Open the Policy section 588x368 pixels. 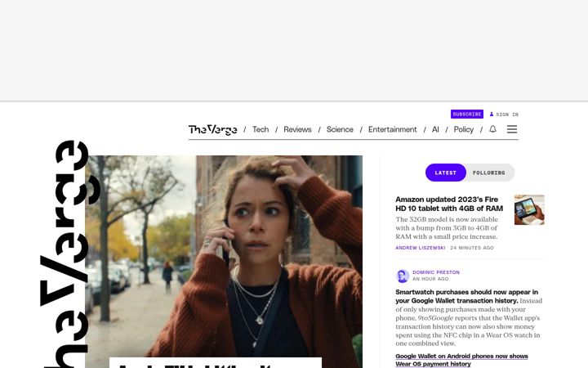tap(464, 129)
